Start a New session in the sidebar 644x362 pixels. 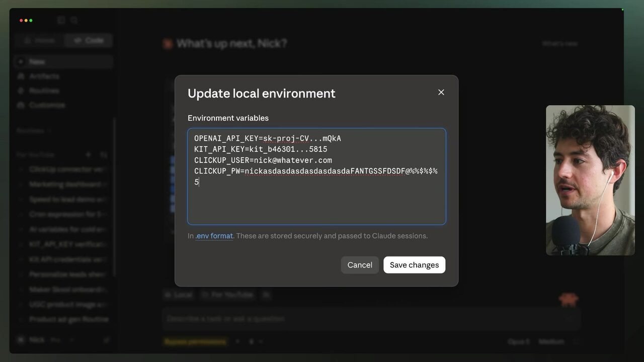63,61
